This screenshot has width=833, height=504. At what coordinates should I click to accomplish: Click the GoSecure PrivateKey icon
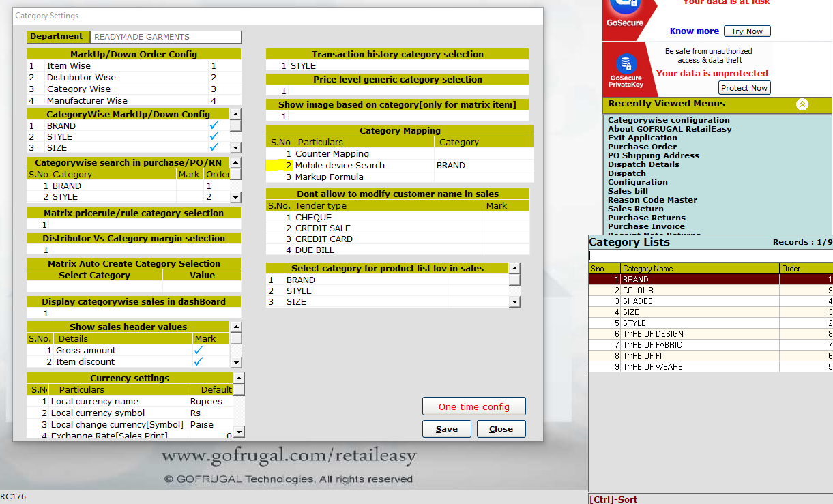[x=626, y=63]
